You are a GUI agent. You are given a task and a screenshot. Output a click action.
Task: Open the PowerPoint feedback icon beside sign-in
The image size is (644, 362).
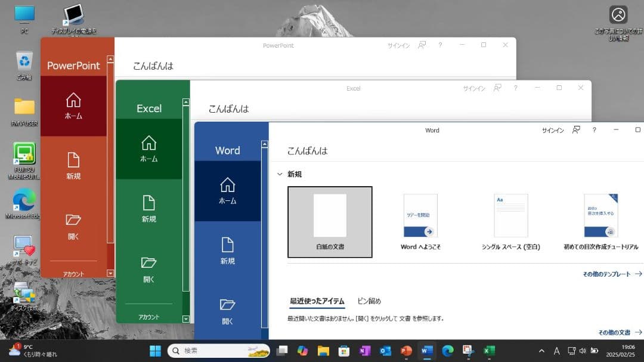(x=422, y=45)
